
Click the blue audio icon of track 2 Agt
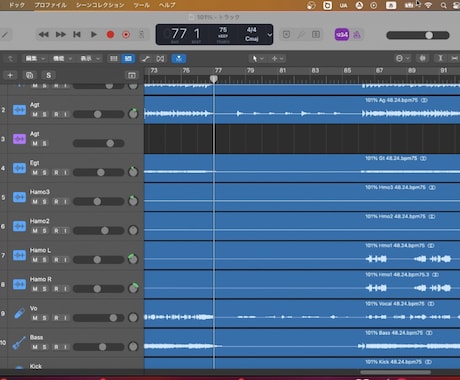(19, 110)
